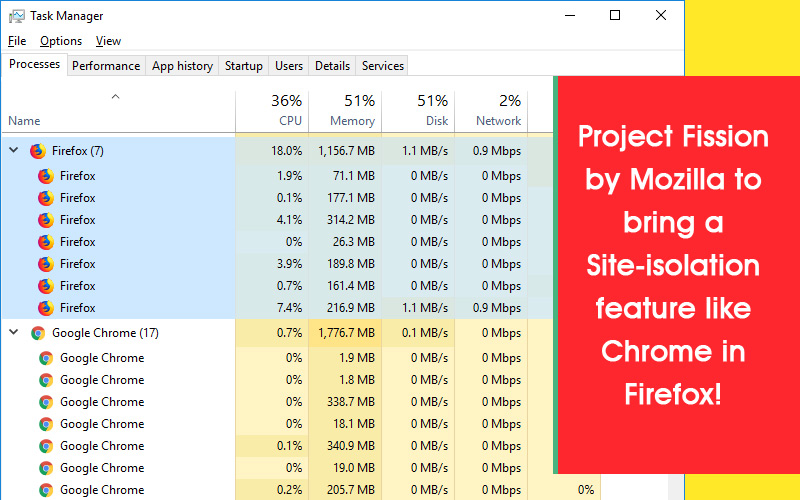Switch to the Performance tab

click(x=106, y=66)
